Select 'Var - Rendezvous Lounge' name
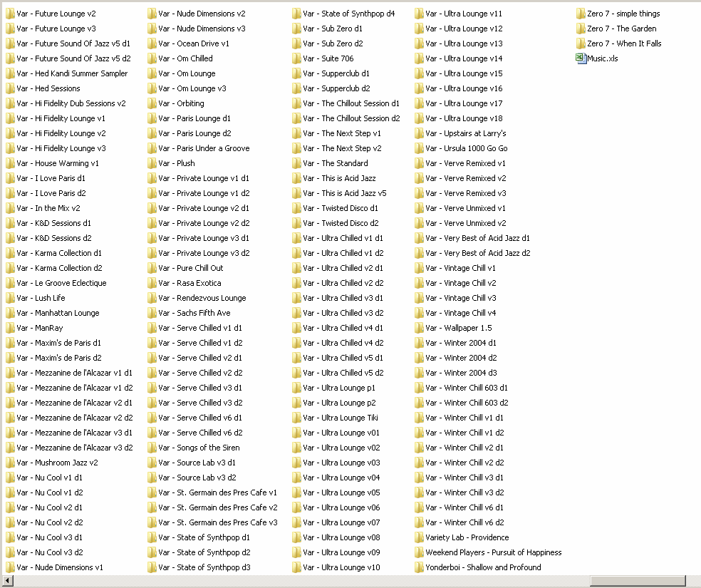 point(202,298)
